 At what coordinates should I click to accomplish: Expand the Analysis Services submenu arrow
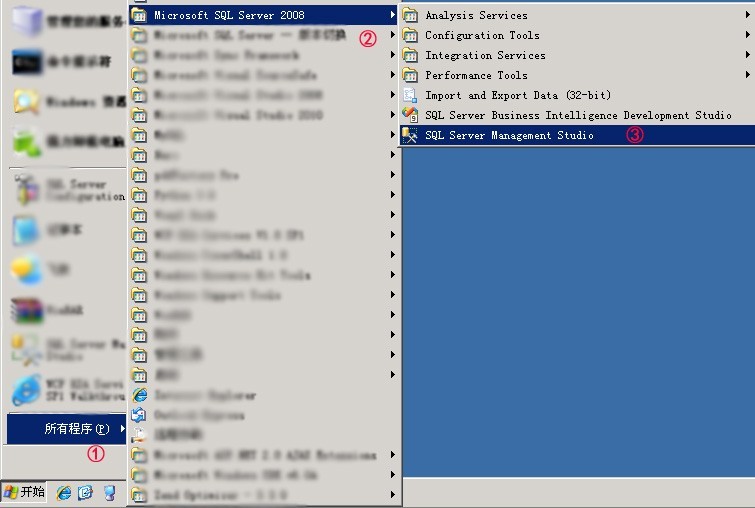pos(747,15)
